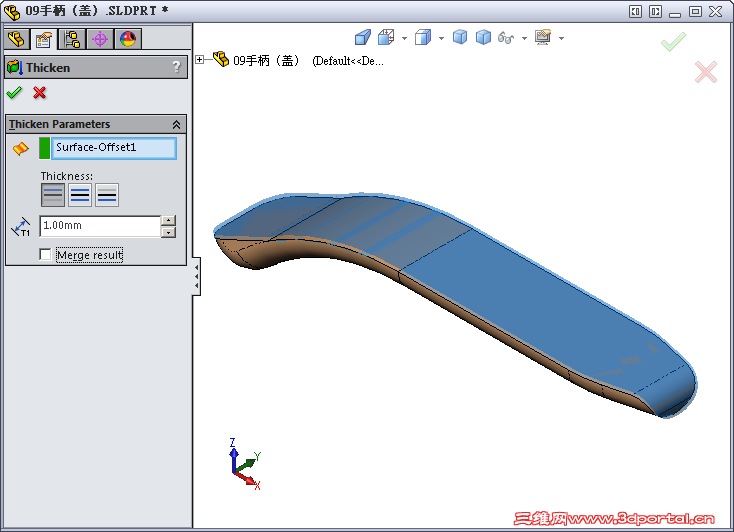Choose Thicken Both Sides option

80,195
